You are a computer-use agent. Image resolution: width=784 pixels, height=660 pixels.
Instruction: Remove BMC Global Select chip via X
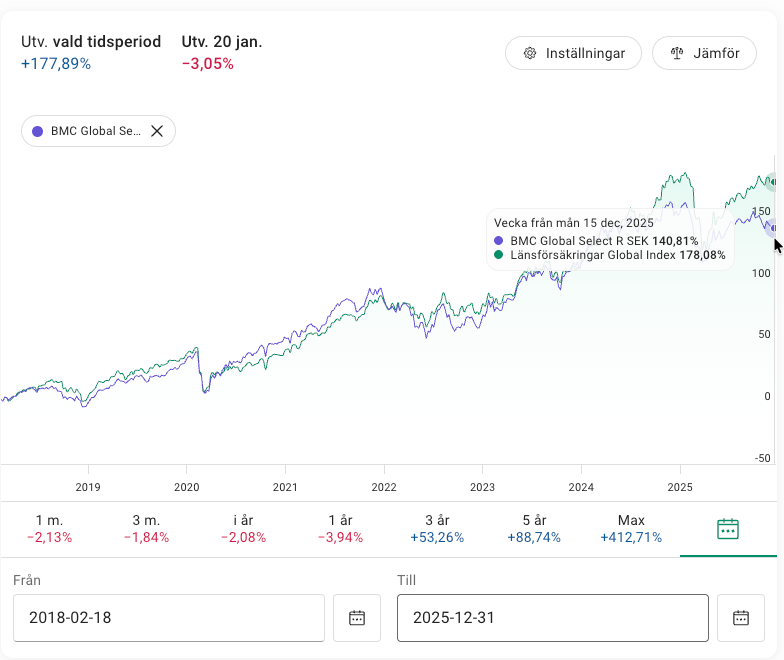(157, 131)
